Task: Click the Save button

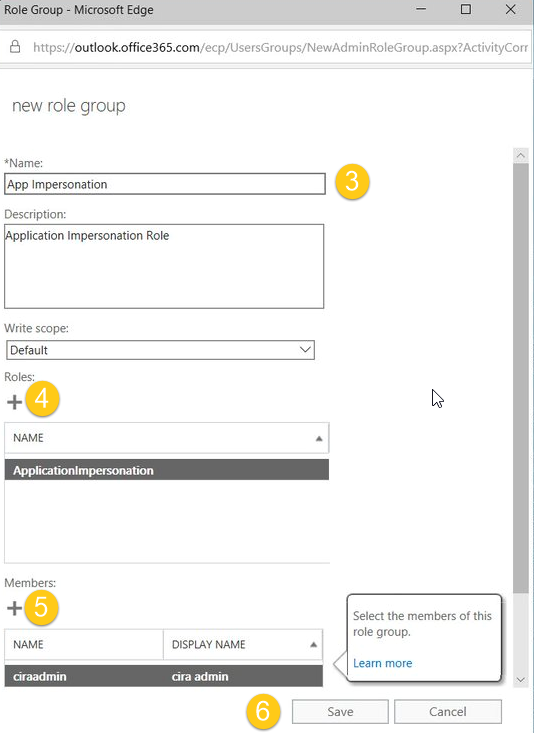Action: [x=340, y=711]
